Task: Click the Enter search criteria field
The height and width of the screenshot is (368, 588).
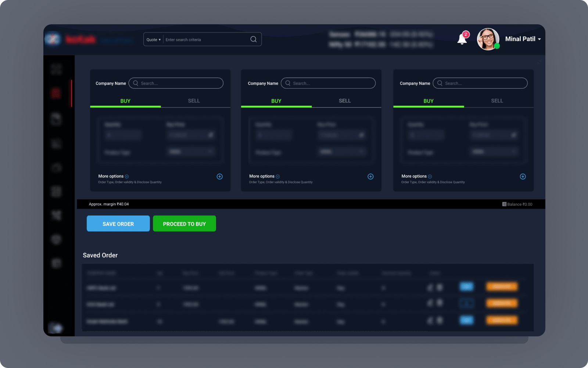Action: click(x=206, y=40)
